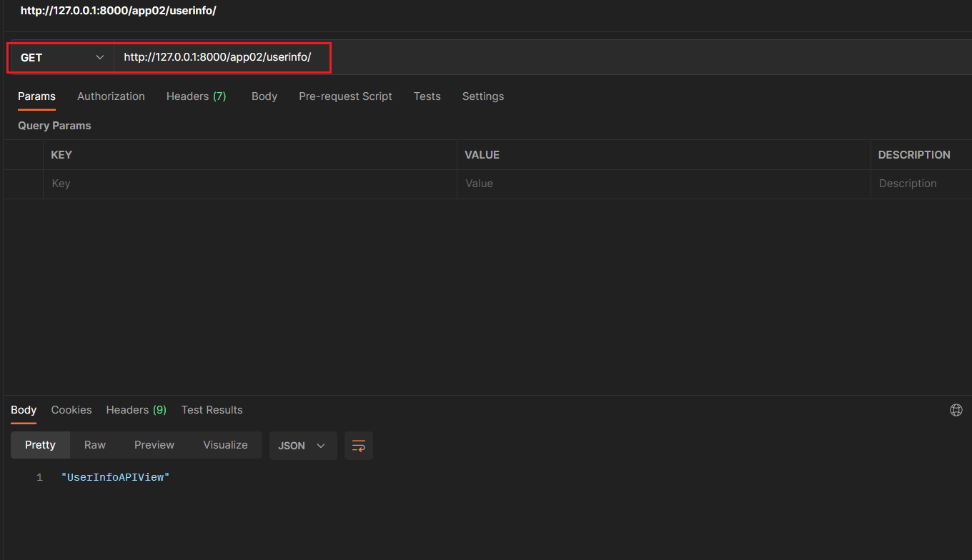972x560 pixels.
Task: Open the Pre-request Script tab
Action: (x=345, y=96)
